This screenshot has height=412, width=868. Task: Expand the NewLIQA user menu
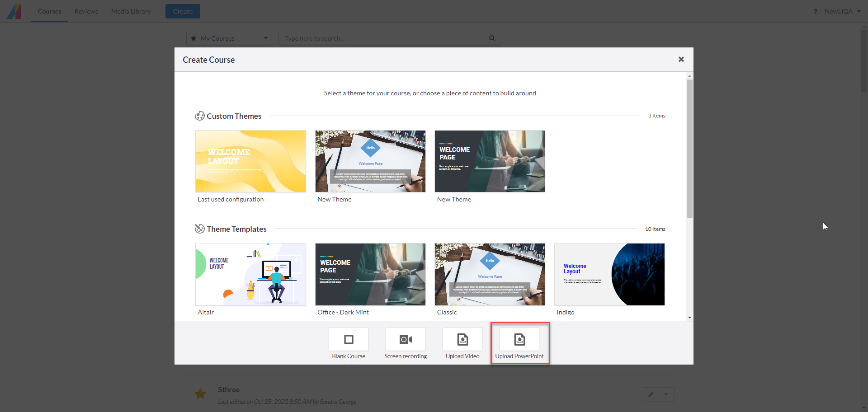(843, 11)
